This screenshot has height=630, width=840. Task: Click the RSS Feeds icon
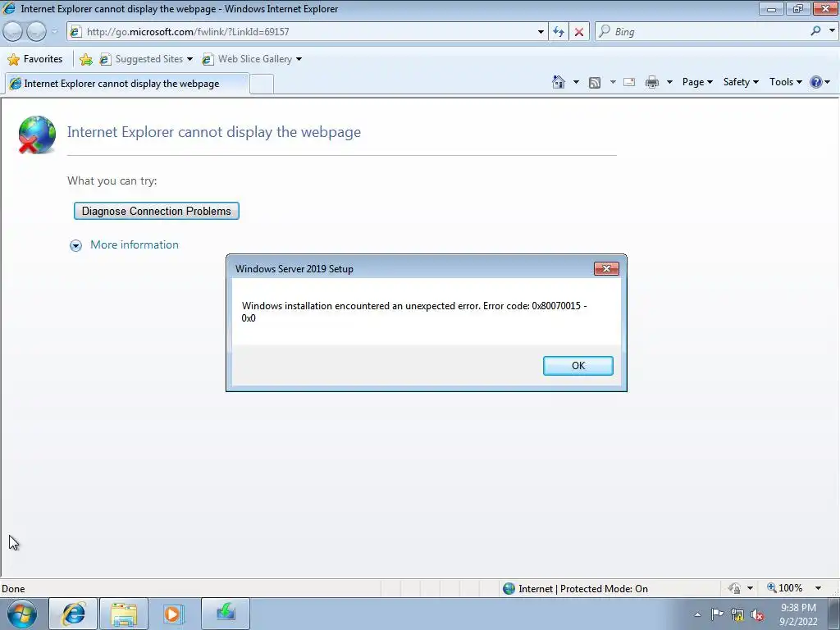tap(595, 82)
